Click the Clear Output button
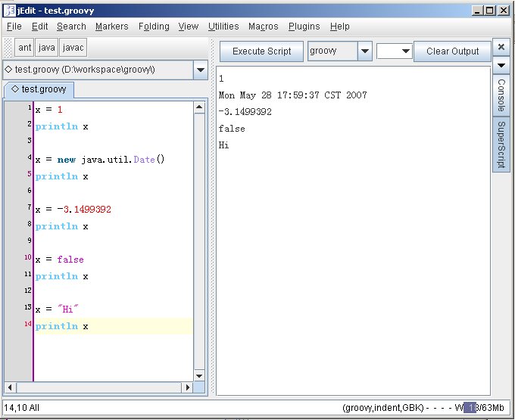Image resolution: width=515 pixels, height=420 pixels. tap(452, 51)
